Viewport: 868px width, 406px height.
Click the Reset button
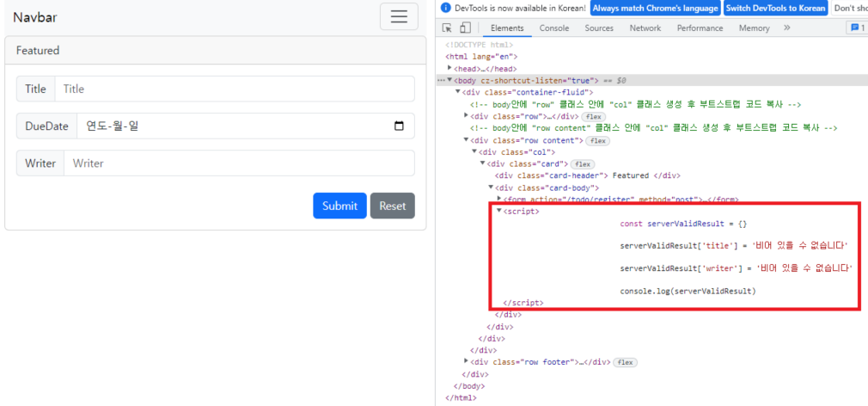[393, 206]
